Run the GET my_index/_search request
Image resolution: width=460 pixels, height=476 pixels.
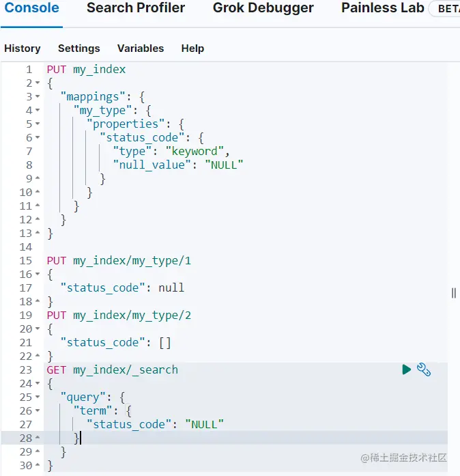point(407,369)
